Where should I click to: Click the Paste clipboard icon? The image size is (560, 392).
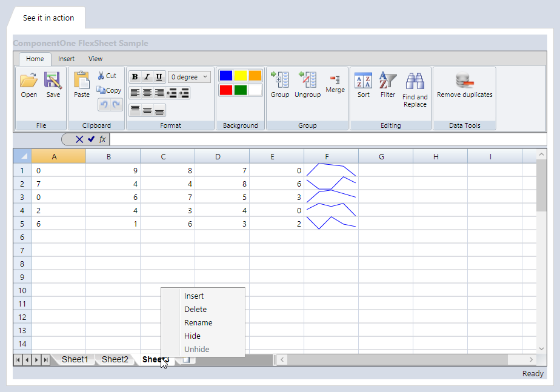[81, 80]
